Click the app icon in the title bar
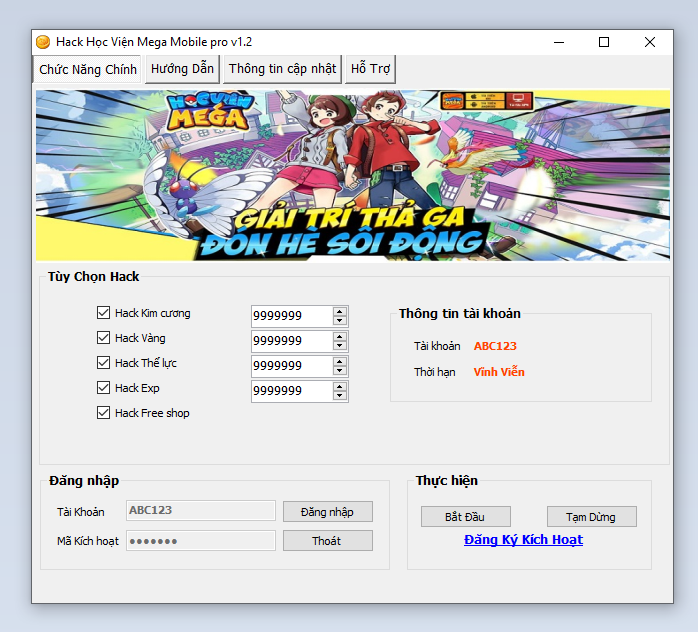This screenshot has height=633, width=698. pyautogui.click(x=43, y=42)
